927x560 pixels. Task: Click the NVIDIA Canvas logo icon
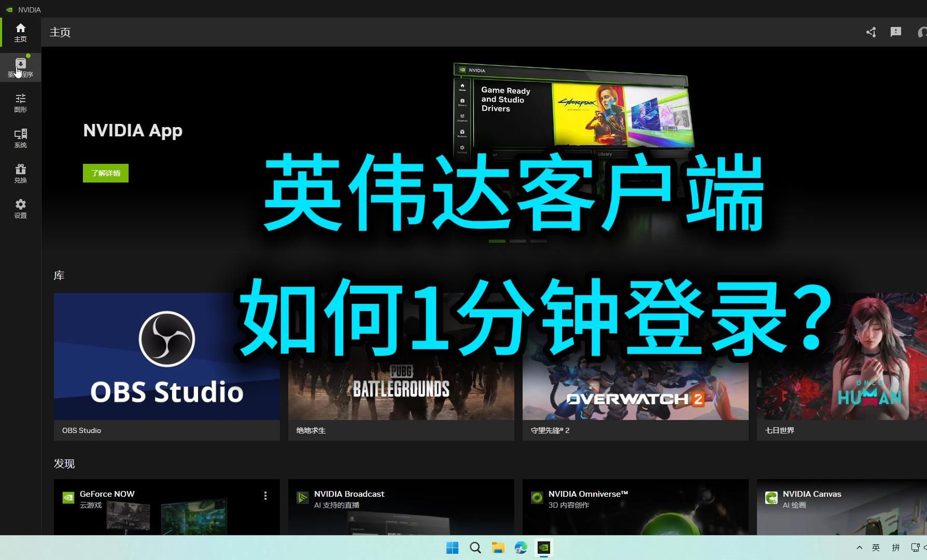click(x=771, y=498)
